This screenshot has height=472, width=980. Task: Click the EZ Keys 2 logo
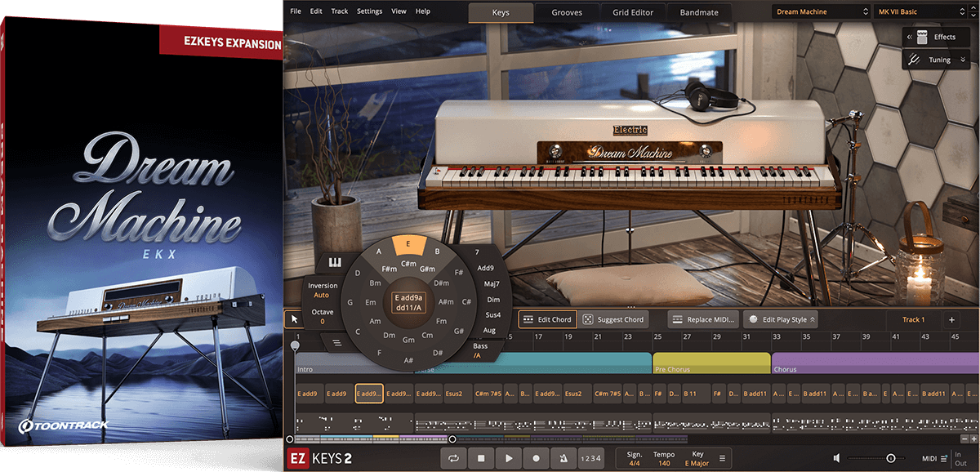pos(319,459)
